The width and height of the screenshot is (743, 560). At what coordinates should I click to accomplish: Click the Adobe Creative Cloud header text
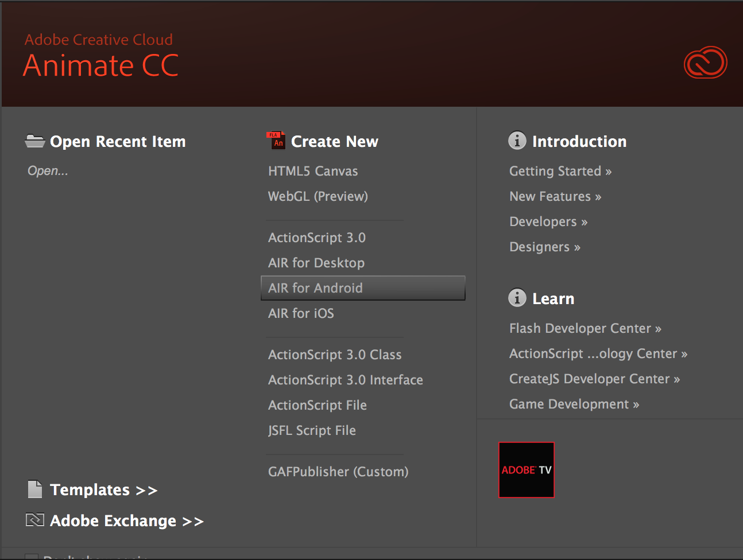click(x=99, y=40)
